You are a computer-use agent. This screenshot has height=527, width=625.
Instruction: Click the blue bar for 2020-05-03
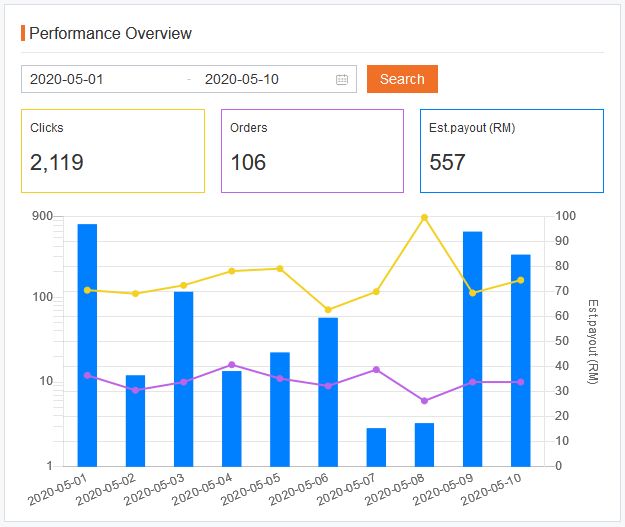pos(183,379)
